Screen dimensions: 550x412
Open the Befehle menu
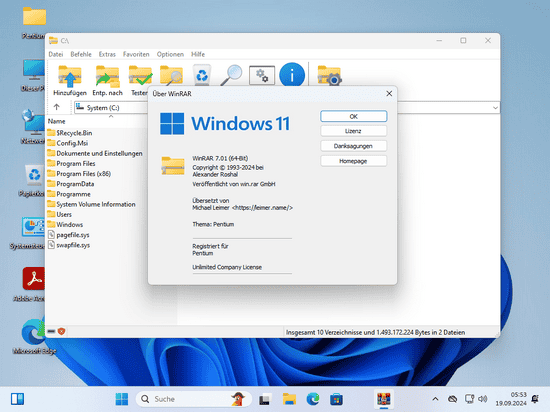[81, 54]
